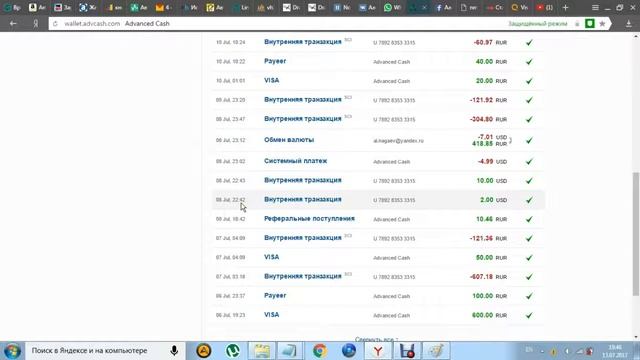Switch to the Facebook tab
Viewport: 640px width, 360px height.
click(443, 7)
